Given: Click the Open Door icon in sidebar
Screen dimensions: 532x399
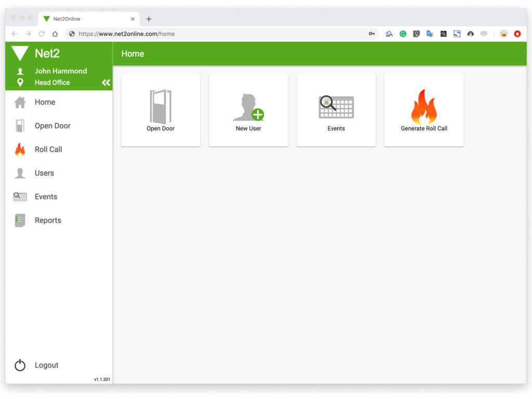Looking at the screenshot, I should tap(20, 126).
